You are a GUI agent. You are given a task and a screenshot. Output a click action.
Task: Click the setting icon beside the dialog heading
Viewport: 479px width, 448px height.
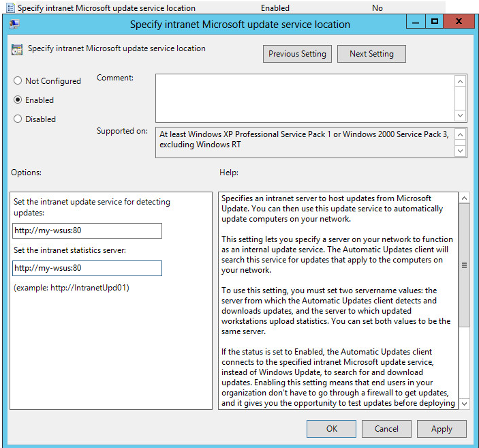click(18, 50)
